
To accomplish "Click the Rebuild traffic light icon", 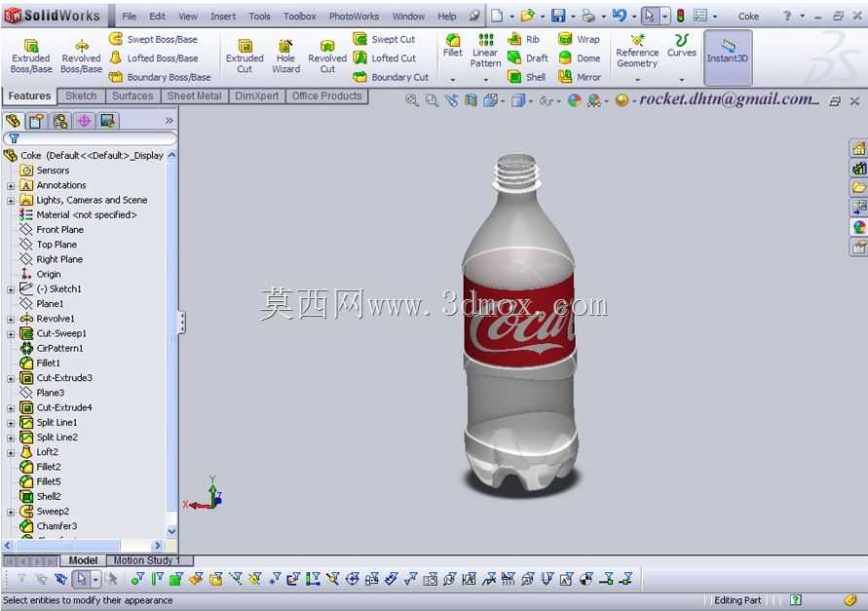I will pos(681,16).
